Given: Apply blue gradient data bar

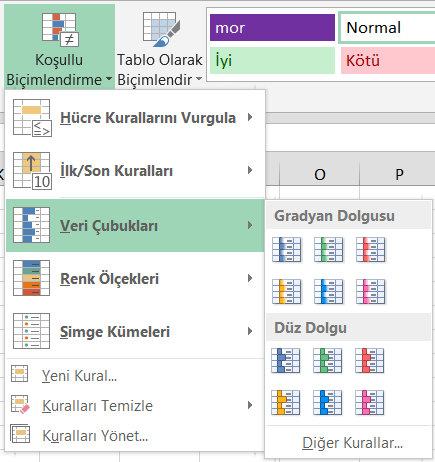Looking at the screenshot, I should [287, 250].
